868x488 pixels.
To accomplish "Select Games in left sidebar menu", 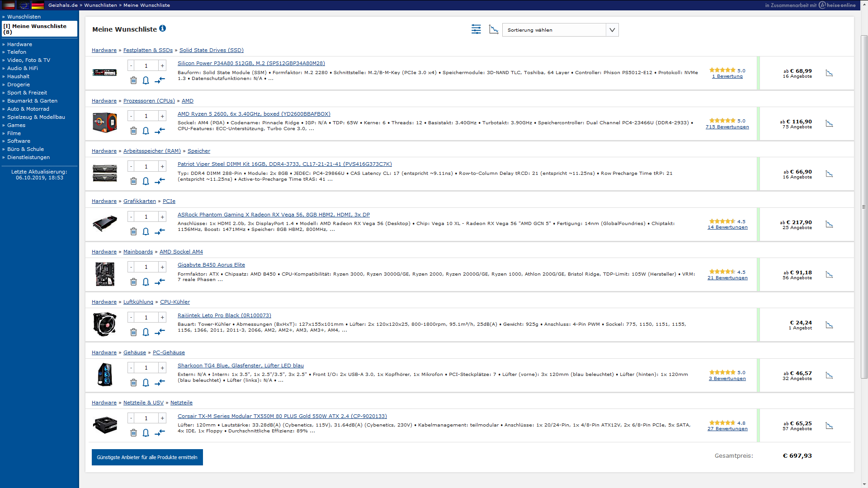I will 16,125.
